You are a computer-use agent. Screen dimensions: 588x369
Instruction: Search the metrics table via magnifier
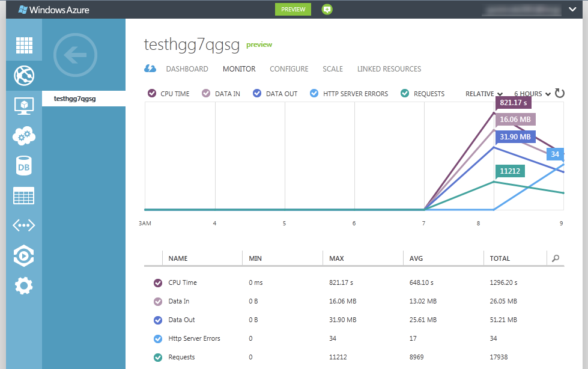point(556,258)
